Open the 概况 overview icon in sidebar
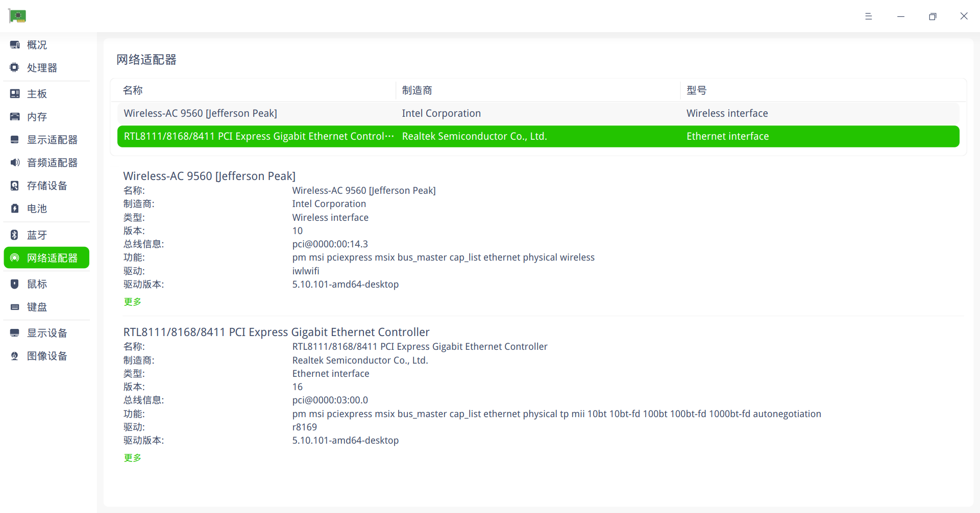This screenshot has width=980, height=513. [15, 45]
